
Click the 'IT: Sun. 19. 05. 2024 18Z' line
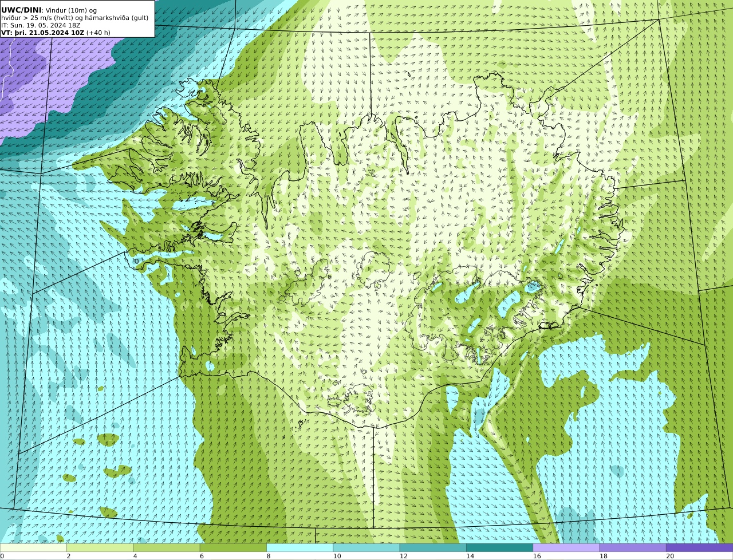(x=41, y=25)
